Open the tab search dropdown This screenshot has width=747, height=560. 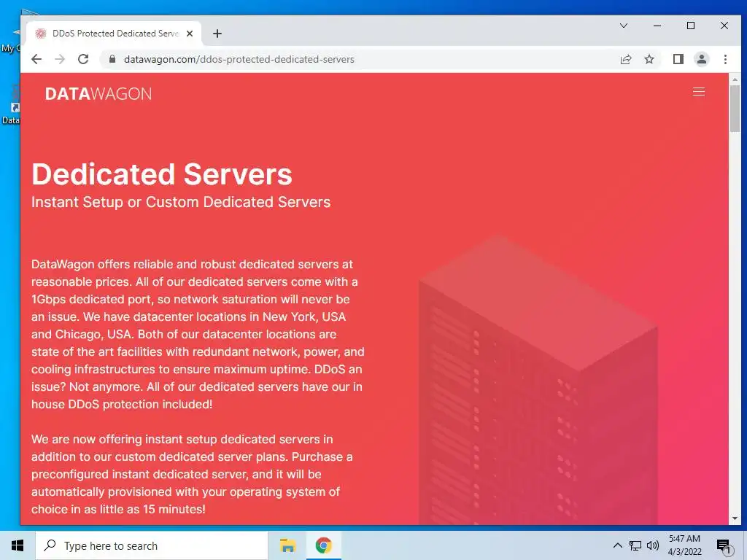623,26
